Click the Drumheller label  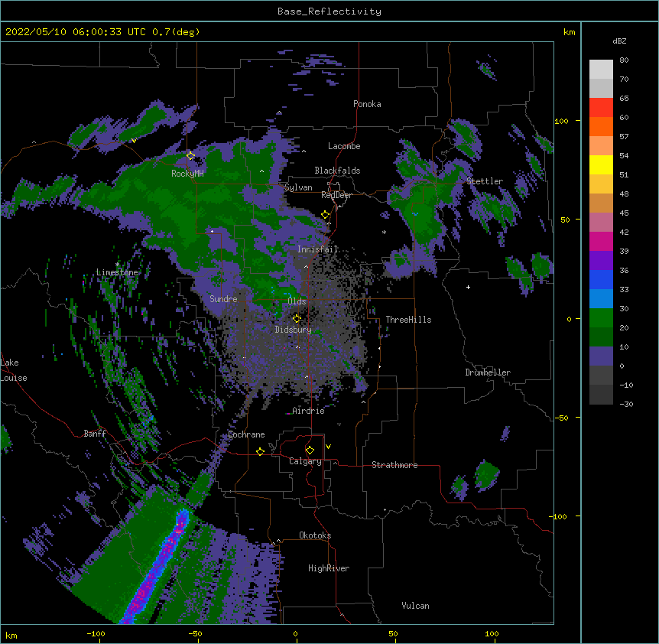[488, 372]
